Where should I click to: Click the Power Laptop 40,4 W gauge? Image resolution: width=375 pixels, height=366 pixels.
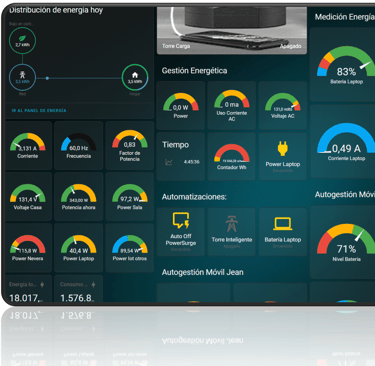(79, 247)
